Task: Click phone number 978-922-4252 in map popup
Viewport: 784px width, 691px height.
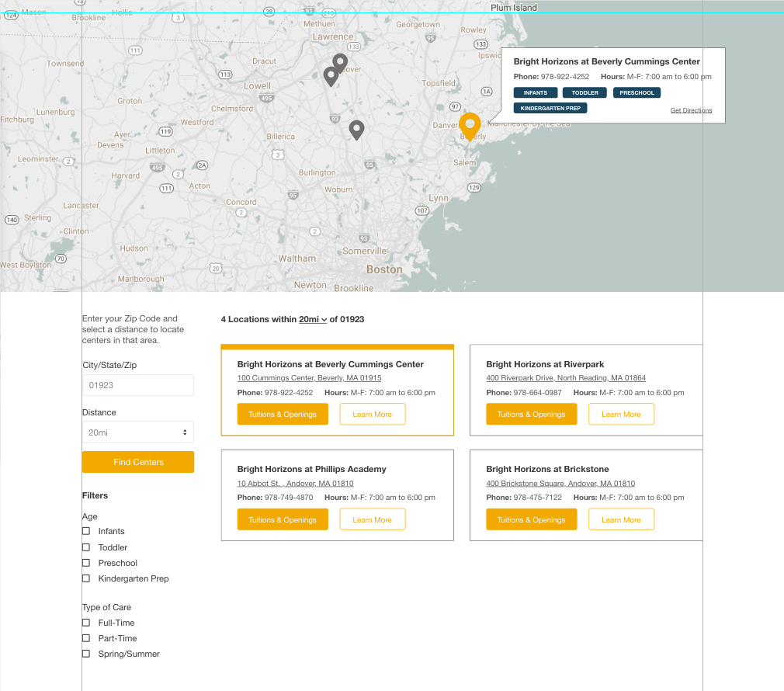Action: pyautogui.click(x=565, y=77)
